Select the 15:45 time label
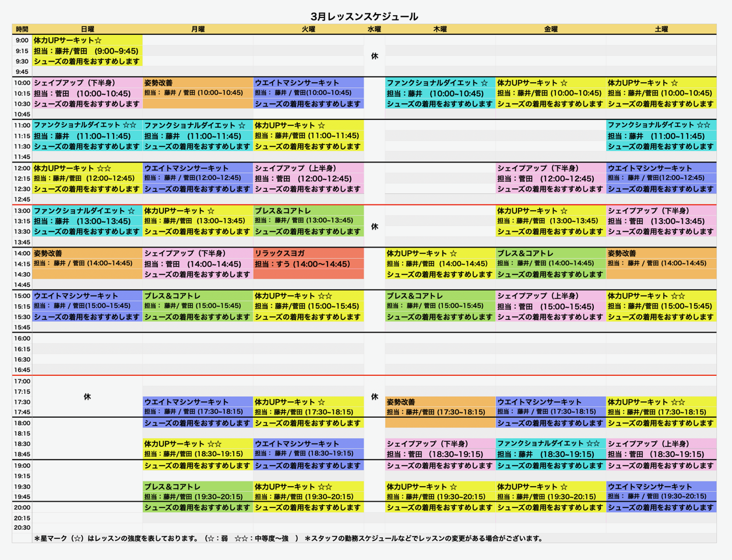Viewport: 732px width, 560px height. point(22,327)
